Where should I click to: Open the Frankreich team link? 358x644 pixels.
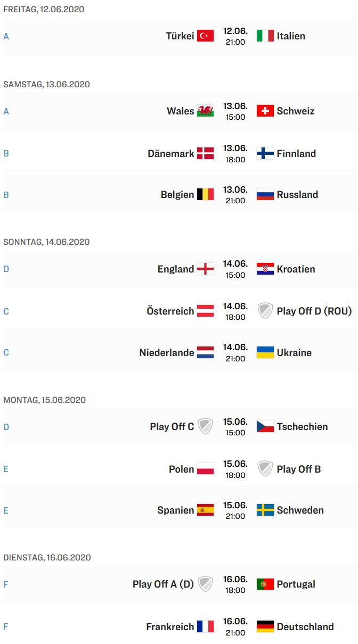pyautogui.click(x=170, y=627)
